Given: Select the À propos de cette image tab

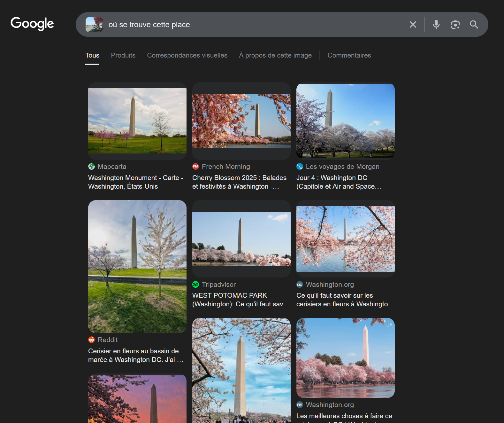Looking at the screenshot, I should [x=275, y=55].
